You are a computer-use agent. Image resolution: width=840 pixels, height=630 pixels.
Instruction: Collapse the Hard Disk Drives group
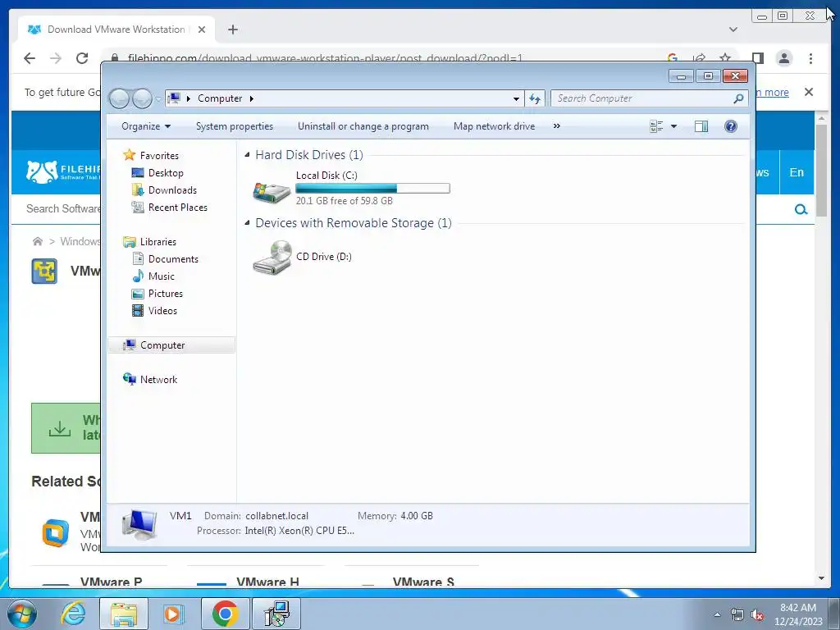click(x=247, y=155)
